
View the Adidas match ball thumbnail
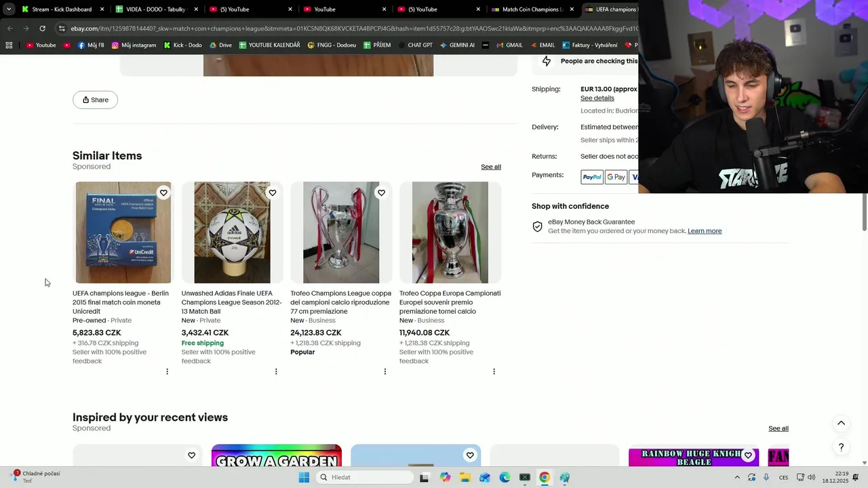pos(232,232)
